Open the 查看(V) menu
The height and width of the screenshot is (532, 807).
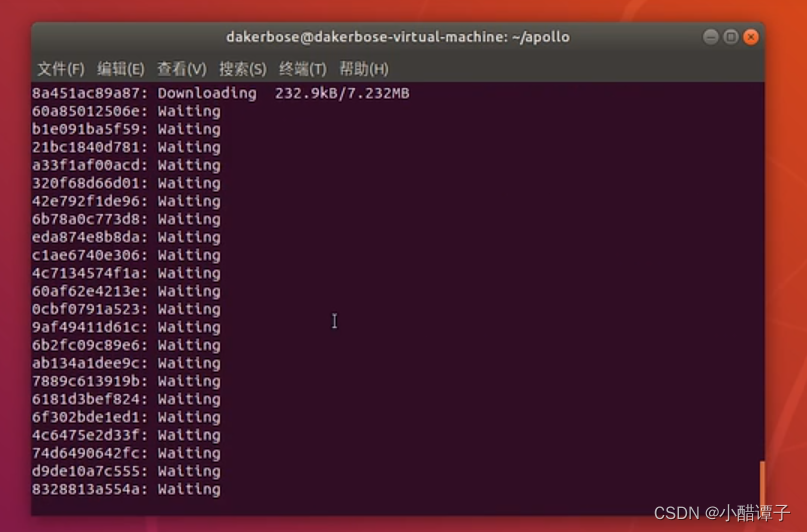[182, 68]
